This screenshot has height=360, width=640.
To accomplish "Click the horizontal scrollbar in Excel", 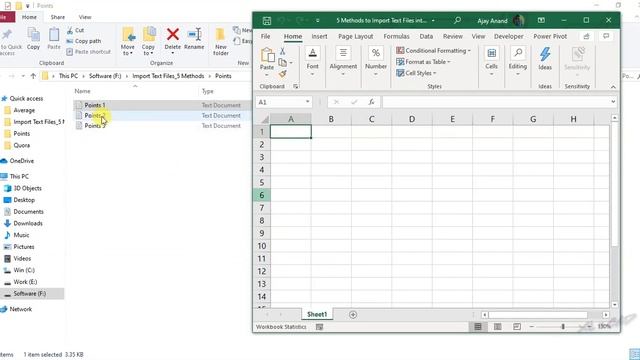I will [538, 315].
